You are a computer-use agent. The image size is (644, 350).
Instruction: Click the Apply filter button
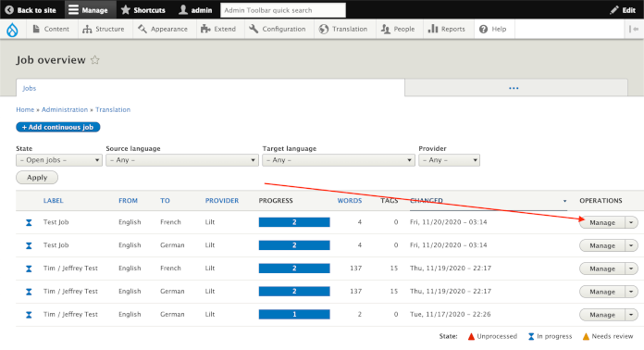tap(37, 178)
